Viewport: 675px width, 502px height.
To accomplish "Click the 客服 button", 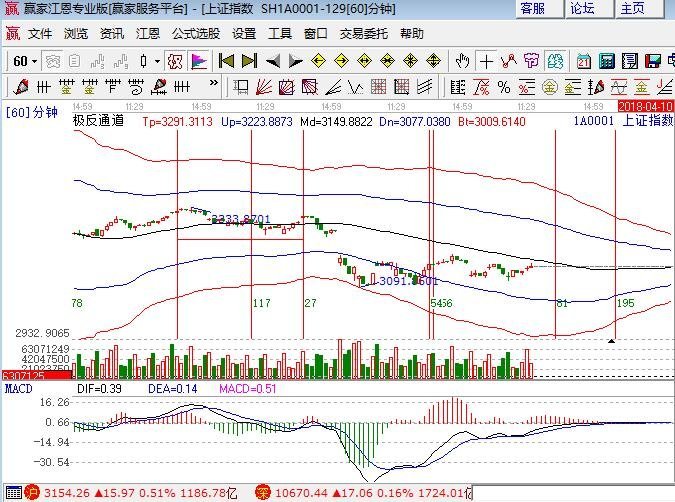I will [539, 9].
